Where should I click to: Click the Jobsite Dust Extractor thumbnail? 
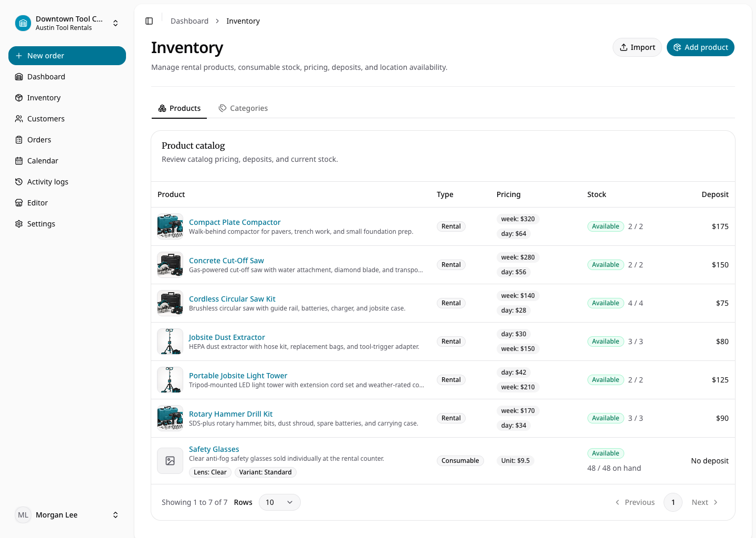coord(170,342)
